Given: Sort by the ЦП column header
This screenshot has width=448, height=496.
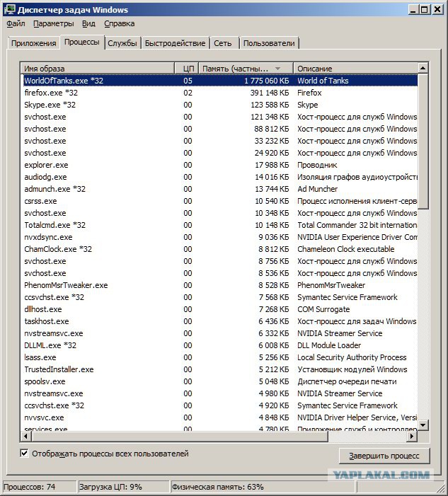Looking at the screenshot, I should (187, 69).
